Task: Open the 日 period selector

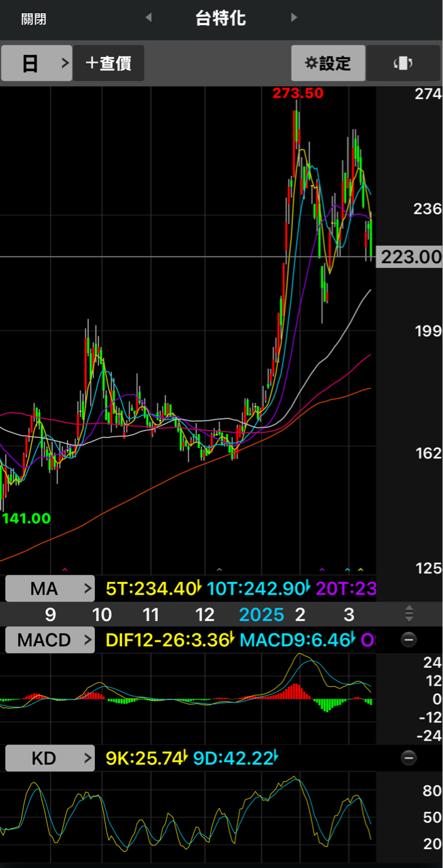Action: pyautogui.click(x=37, y=64)
